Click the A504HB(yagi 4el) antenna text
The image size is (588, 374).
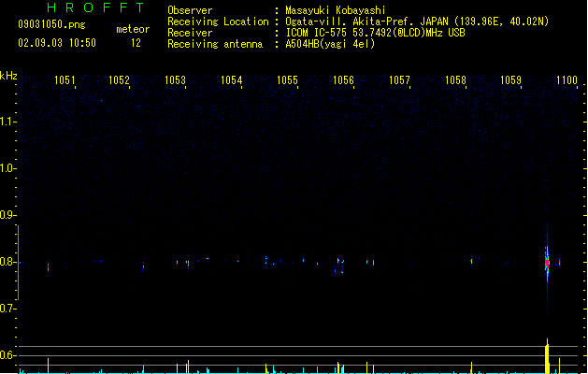coord(330,44)
